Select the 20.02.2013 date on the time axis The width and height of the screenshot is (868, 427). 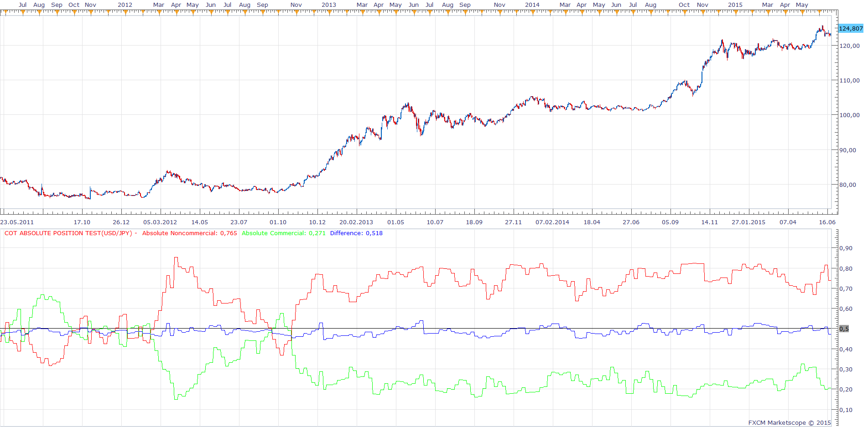(356, 222)
